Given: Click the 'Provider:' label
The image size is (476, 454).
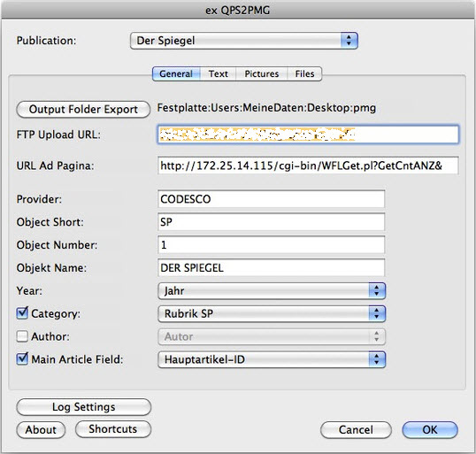Looking at the screenshot, I should 39,199.
